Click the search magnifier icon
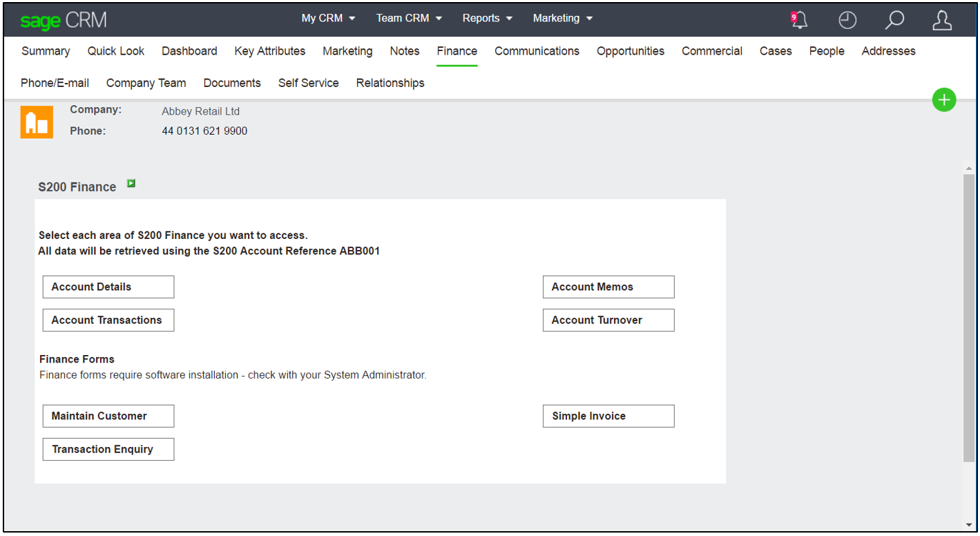 894,20
